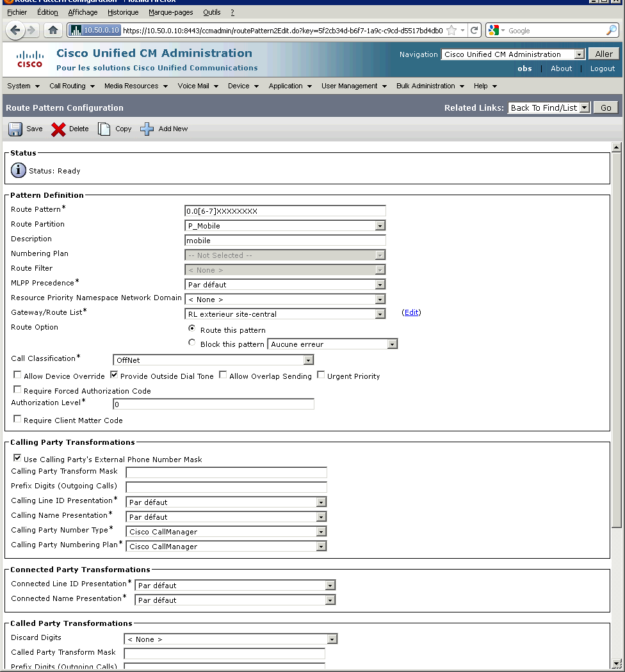Screen dimensions: 625x672
Task: Open the Bulk Administration menu
Action: (430, 86)
